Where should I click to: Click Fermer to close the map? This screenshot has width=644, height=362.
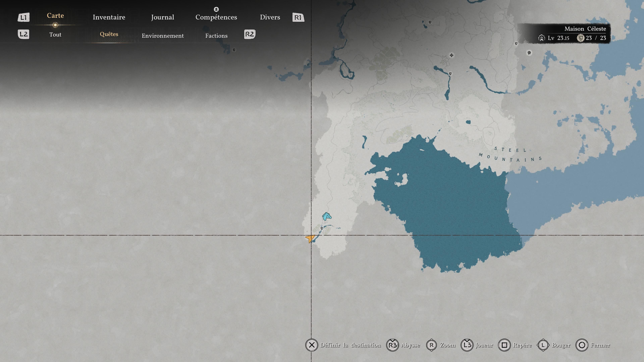coord(600,345)
